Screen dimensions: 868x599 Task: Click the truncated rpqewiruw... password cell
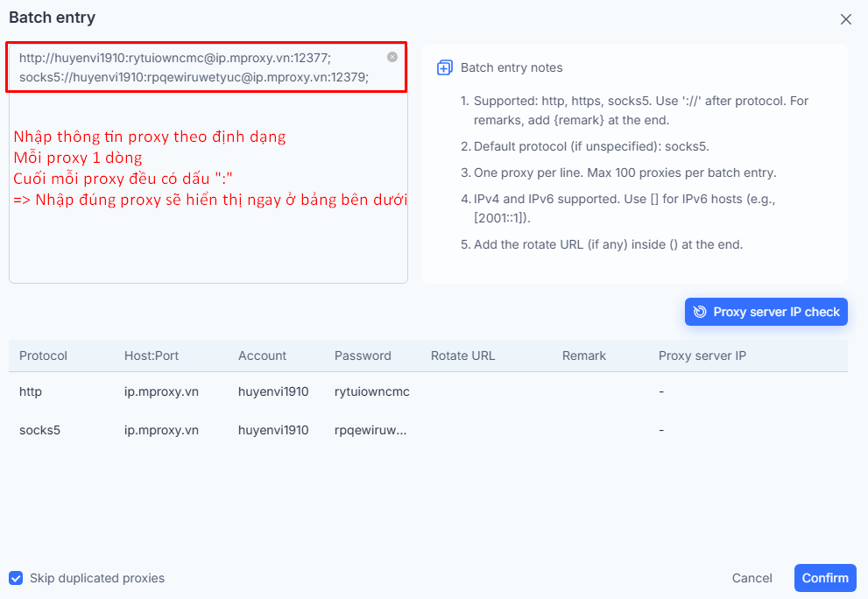point(370,430)
